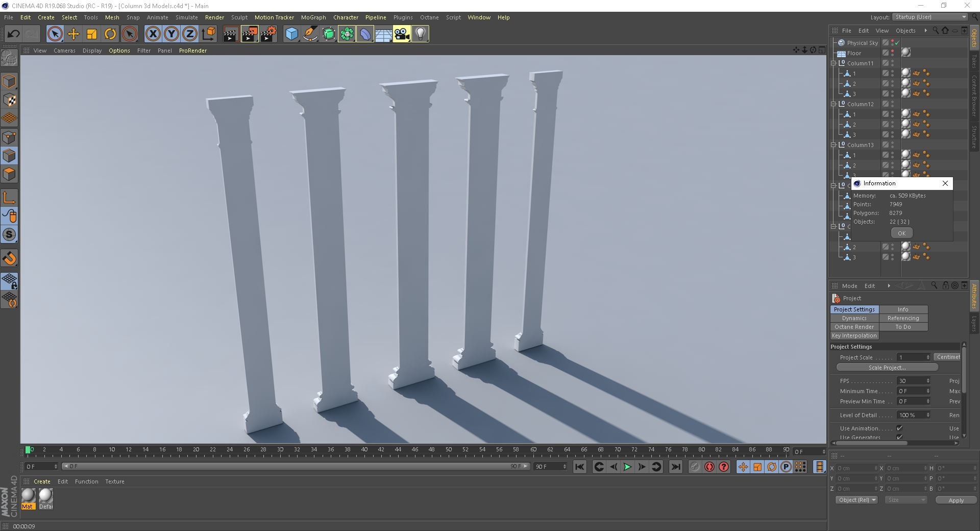The image size is (980, 531).
Task: Add a Cube primitive object
Action: [291, 34]
